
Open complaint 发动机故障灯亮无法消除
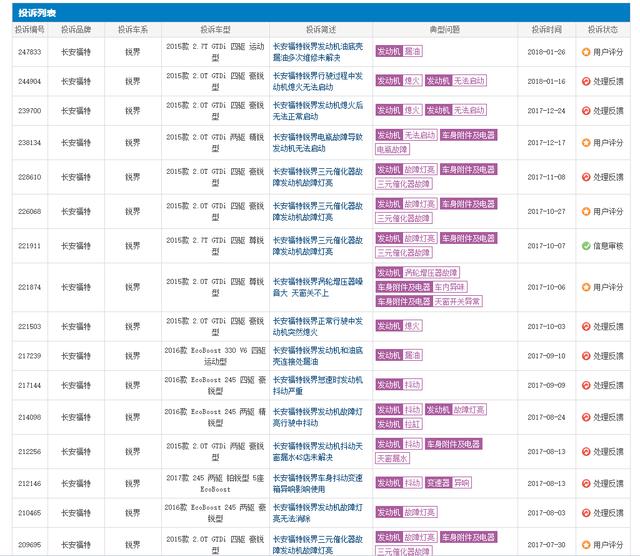click(318, 513)
